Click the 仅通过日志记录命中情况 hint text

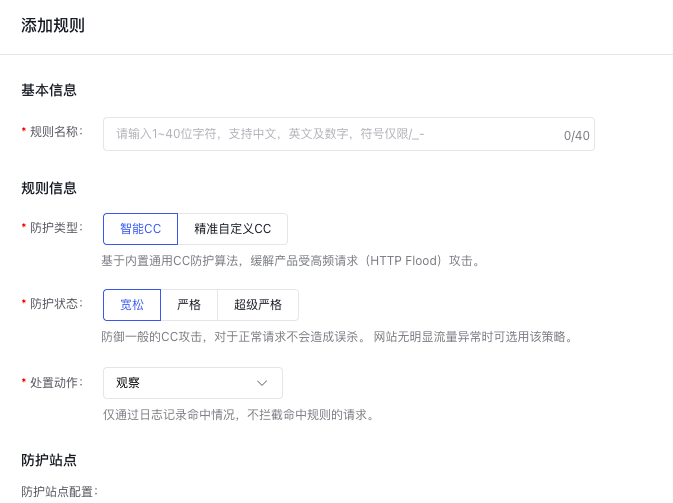[x=239, y=415]
